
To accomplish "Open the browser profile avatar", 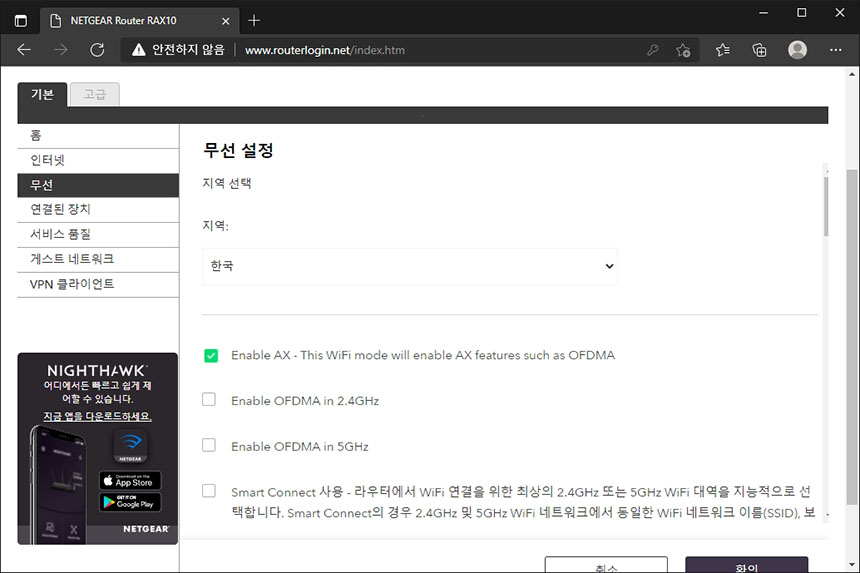I will coord(797,50).
